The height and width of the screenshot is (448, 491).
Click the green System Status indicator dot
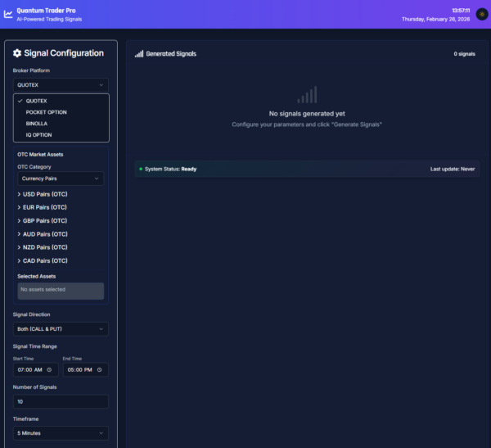coord(141,169)
